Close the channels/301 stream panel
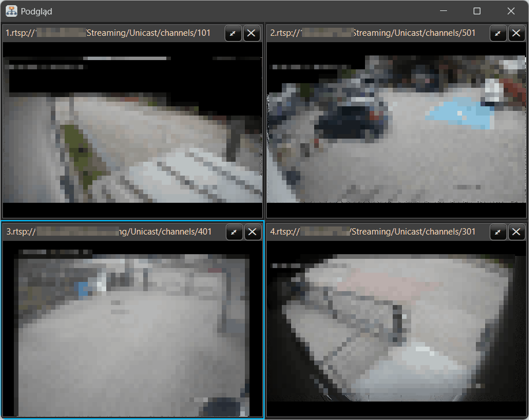Viewport: 529px width, 420px height. (516, 232)
